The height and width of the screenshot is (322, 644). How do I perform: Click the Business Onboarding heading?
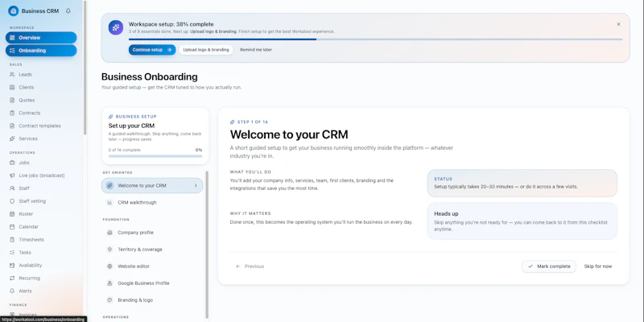tap(149, 76)
